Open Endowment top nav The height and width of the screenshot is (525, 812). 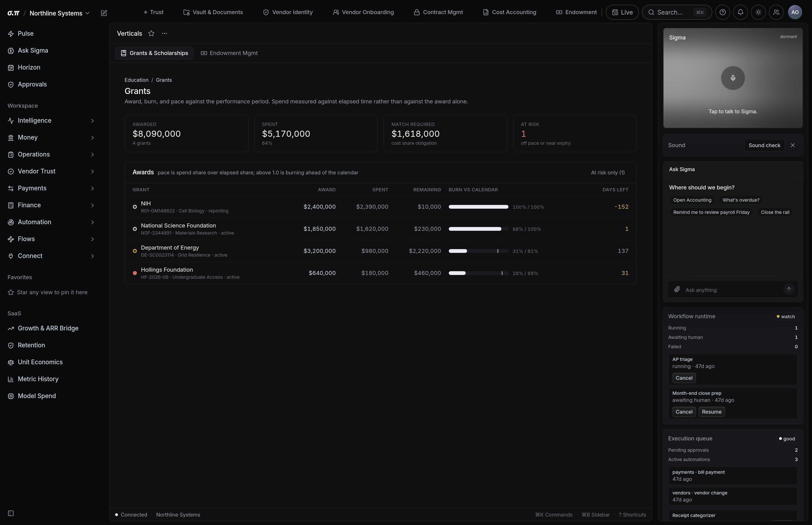coord(577,12)
